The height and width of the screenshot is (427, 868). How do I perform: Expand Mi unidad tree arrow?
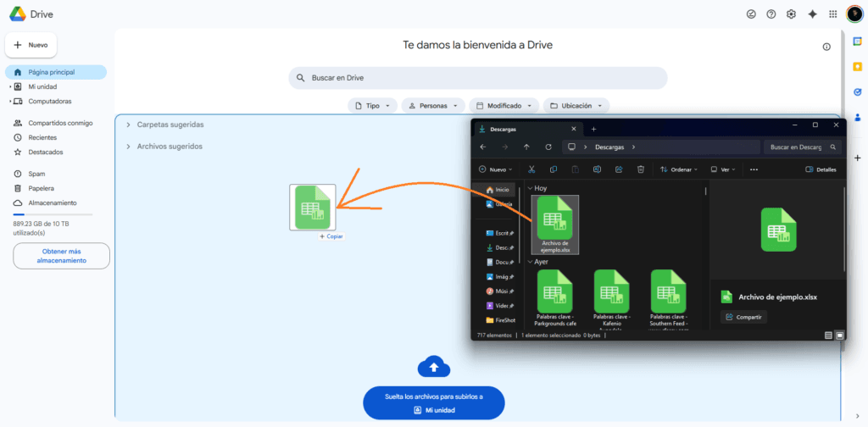coord(10,86)
